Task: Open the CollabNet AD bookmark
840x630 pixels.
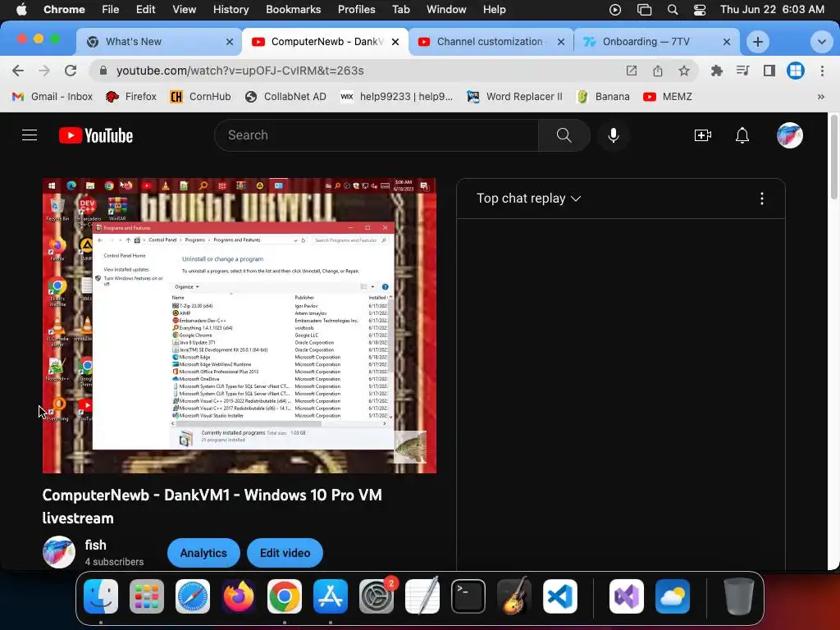Action: (285, 97)
